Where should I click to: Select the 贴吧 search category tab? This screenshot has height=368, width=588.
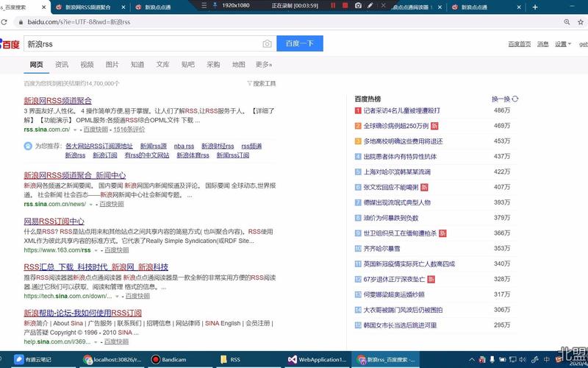tap(187, 65)
